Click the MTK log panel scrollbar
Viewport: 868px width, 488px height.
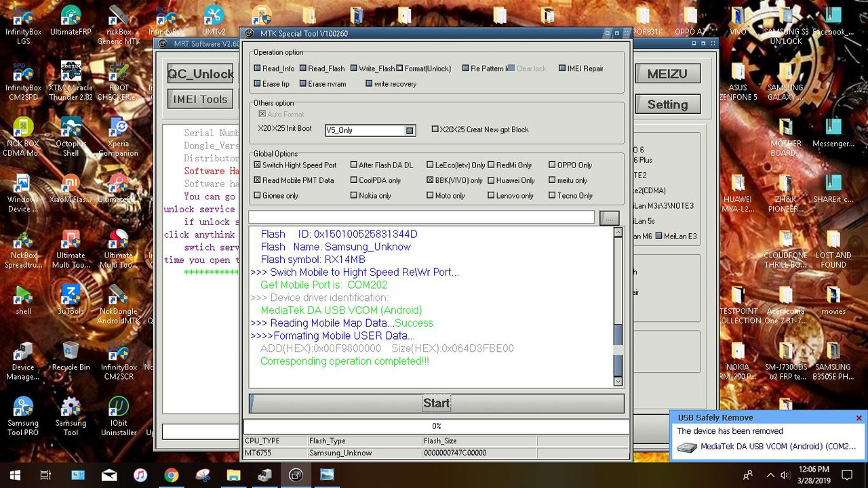pyautogui.click(x=618, y=307)
